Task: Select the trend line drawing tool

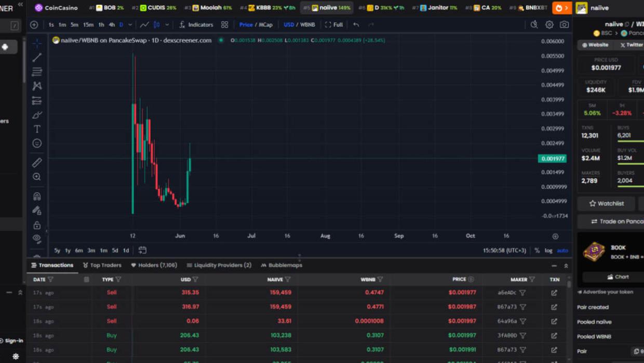Action: pyautogui.click(x=37, y=57)
